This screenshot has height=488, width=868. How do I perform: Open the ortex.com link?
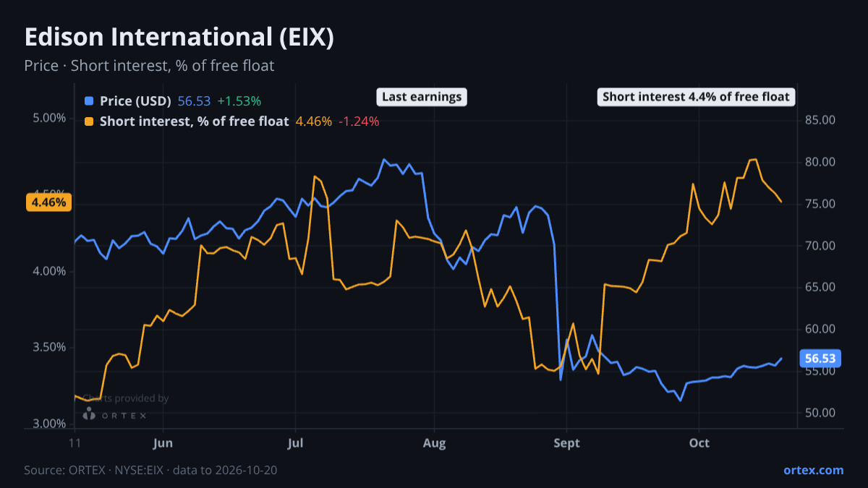pyautogui.click(x=813, y=470)
